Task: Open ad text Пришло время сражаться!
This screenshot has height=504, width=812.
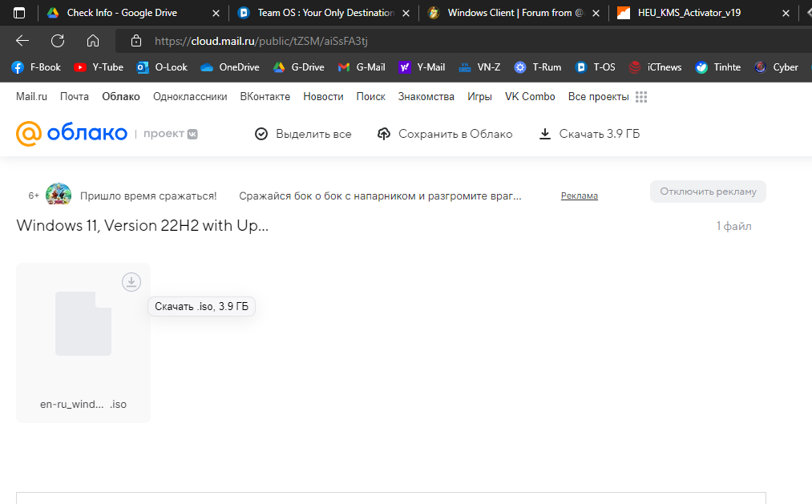Action: pyautogui.click(x=148, y=196)
